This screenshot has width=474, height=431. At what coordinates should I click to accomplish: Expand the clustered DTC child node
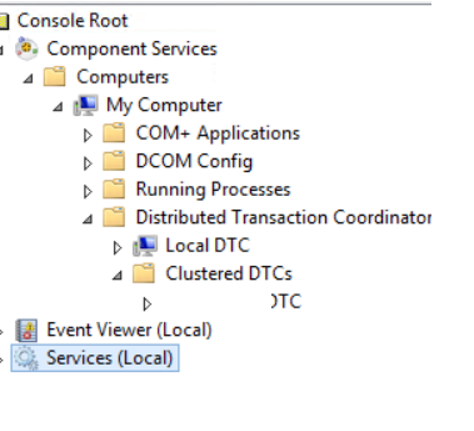coord(147,304)
